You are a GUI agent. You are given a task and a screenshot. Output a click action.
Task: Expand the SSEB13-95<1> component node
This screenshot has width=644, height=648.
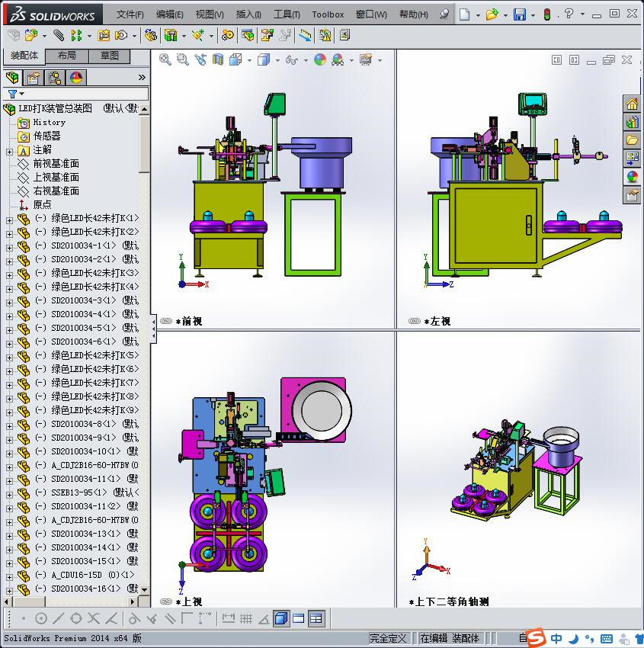pos(9,495)
